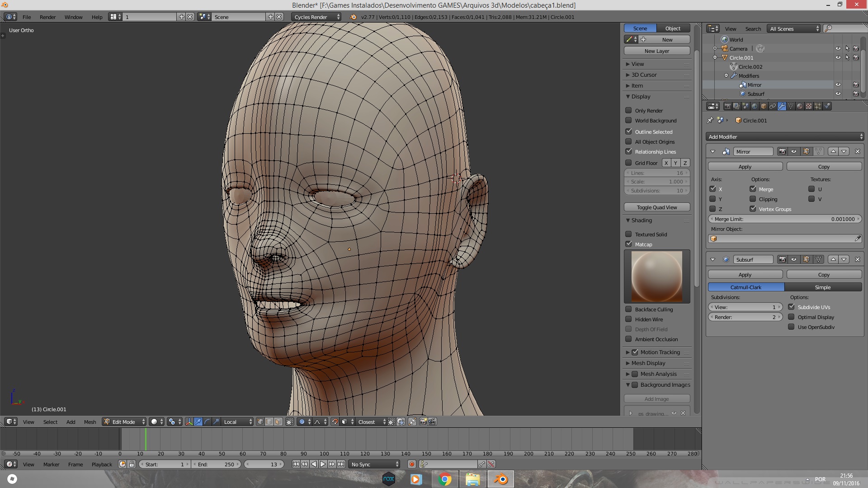
Task: Open Google Chrome from the taskbar
Action: point(445,479)
